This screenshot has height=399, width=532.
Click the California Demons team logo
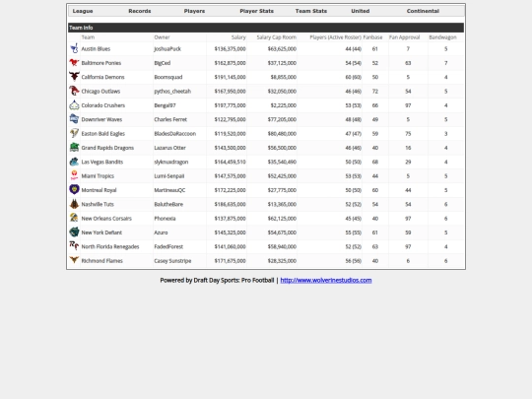(x=74, y=77)
